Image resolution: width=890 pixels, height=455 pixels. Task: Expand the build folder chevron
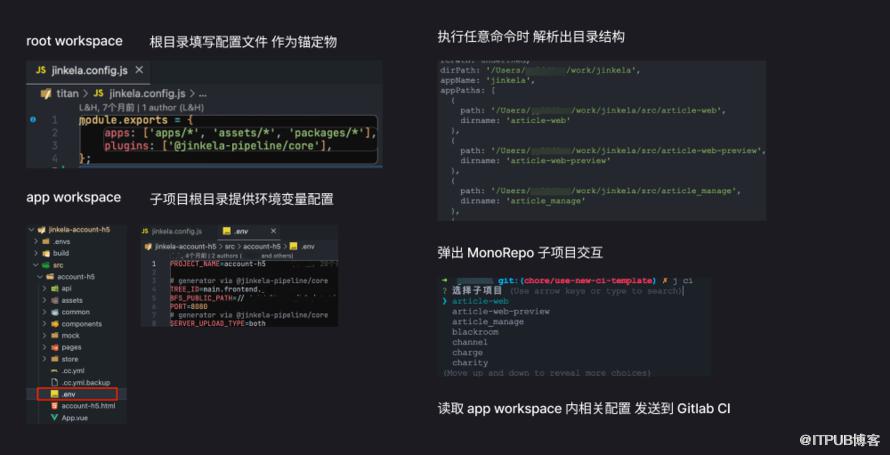click(x=36, y=254)
